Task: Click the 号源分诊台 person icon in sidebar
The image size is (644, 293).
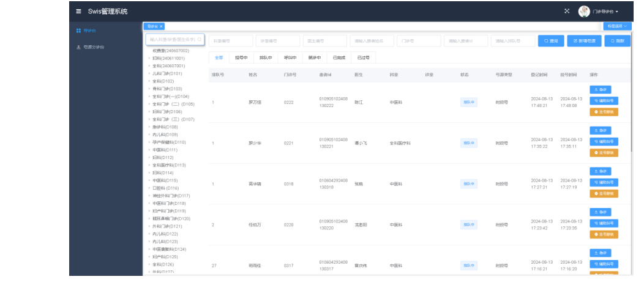Action: point(78,47)
